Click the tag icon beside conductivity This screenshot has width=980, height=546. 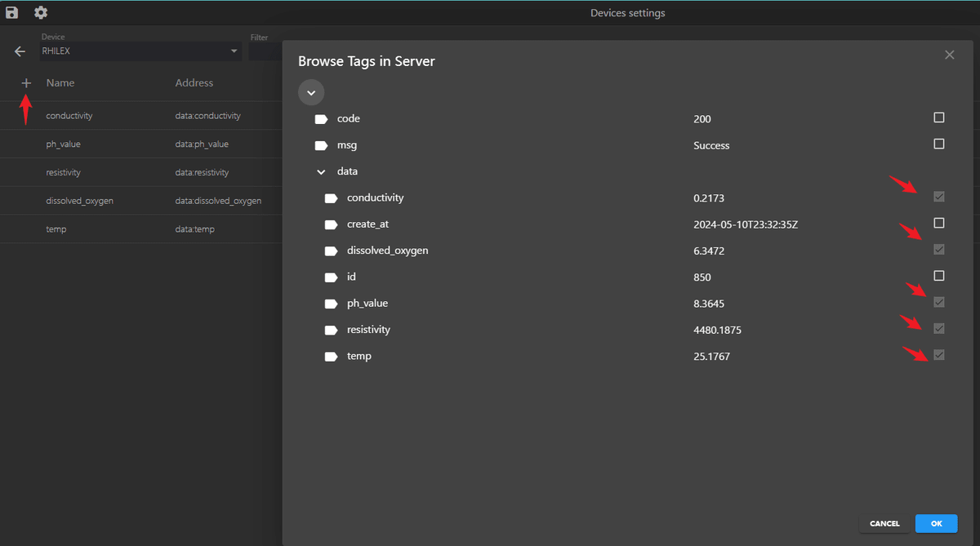coord(331,198)
